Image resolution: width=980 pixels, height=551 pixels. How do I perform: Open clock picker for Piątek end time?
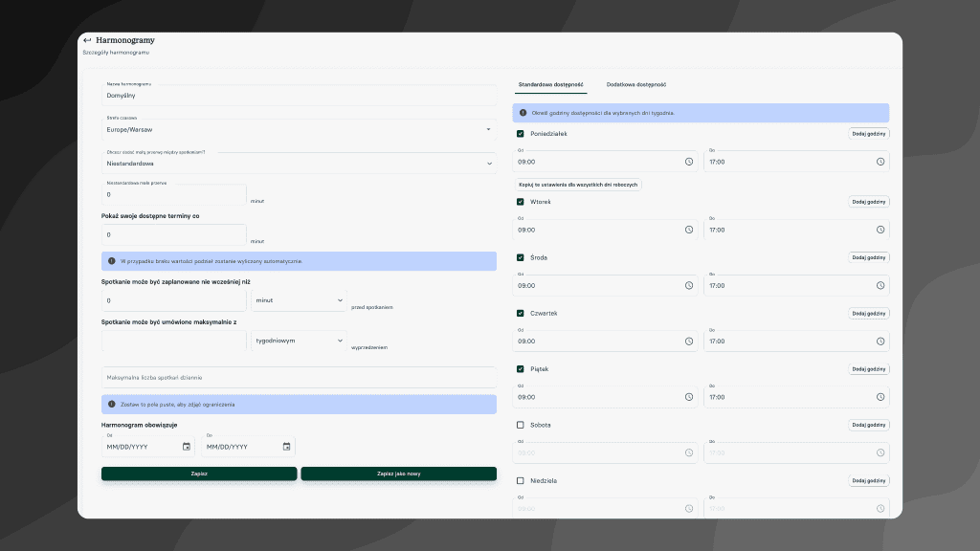tap(880, 397)
